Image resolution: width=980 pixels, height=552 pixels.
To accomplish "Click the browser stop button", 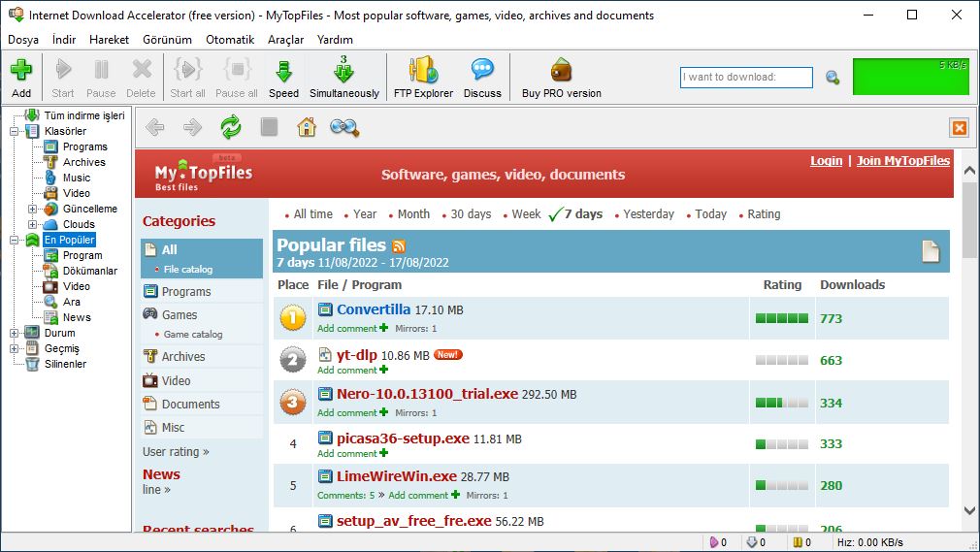I will point(270,127).
